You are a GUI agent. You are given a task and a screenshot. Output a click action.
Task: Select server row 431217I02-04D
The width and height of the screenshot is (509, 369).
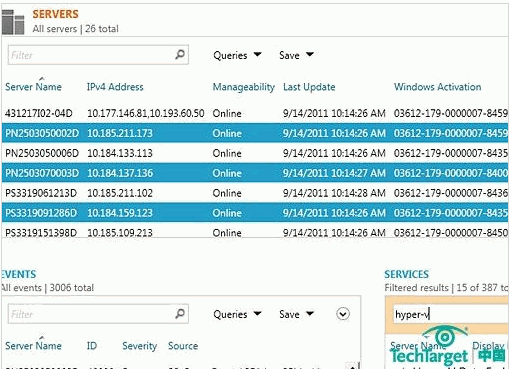[x=255, y=113]
